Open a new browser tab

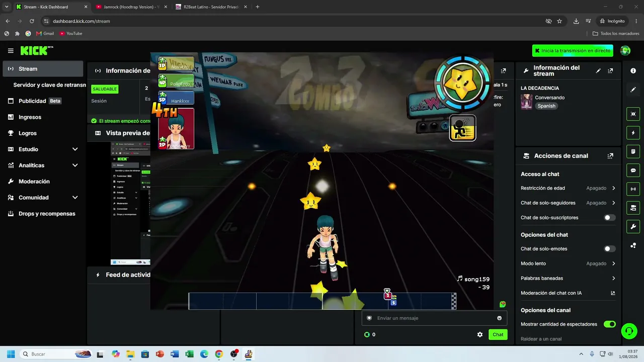tap(258, 7)
